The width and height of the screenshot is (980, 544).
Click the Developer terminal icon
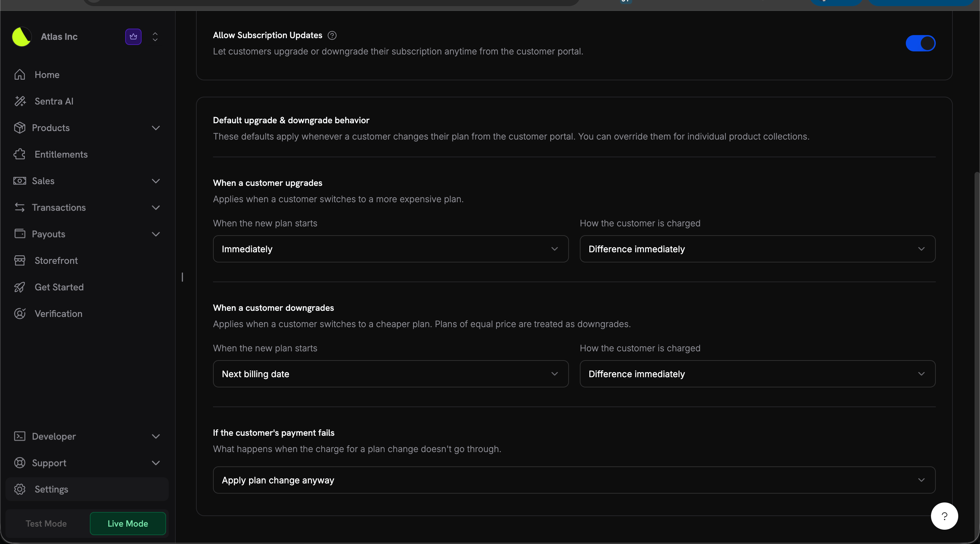click(20, 436)
